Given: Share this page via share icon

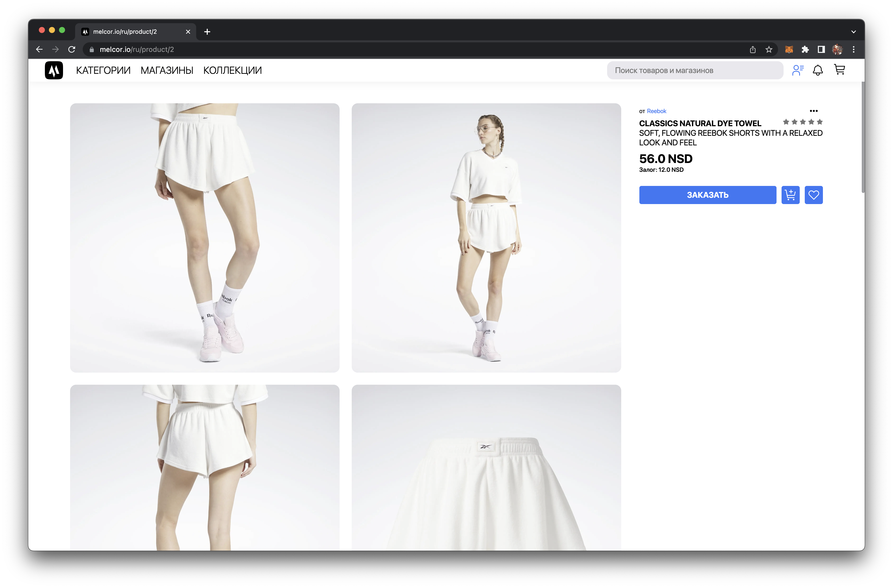Looking at the screenshot, I should point(753,49).
